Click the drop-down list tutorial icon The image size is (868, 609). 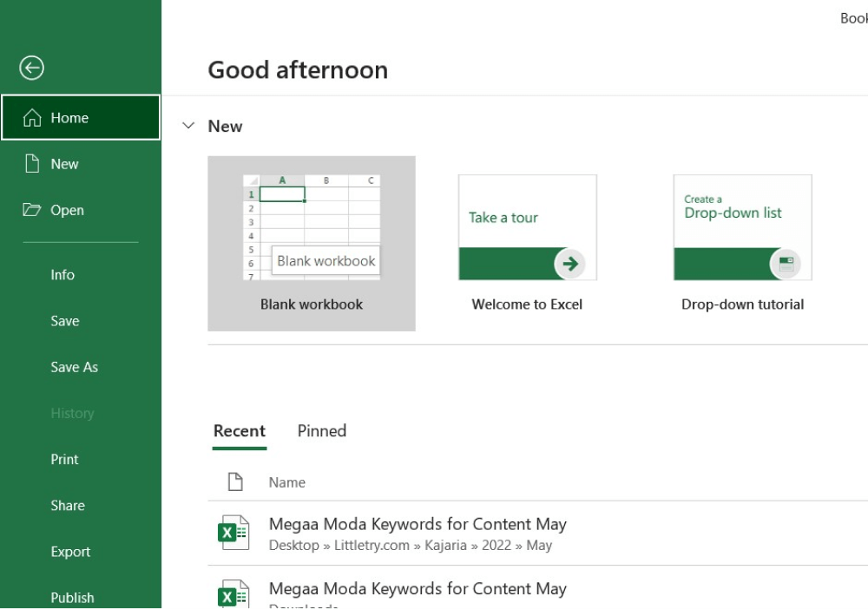tap(785, 263)
